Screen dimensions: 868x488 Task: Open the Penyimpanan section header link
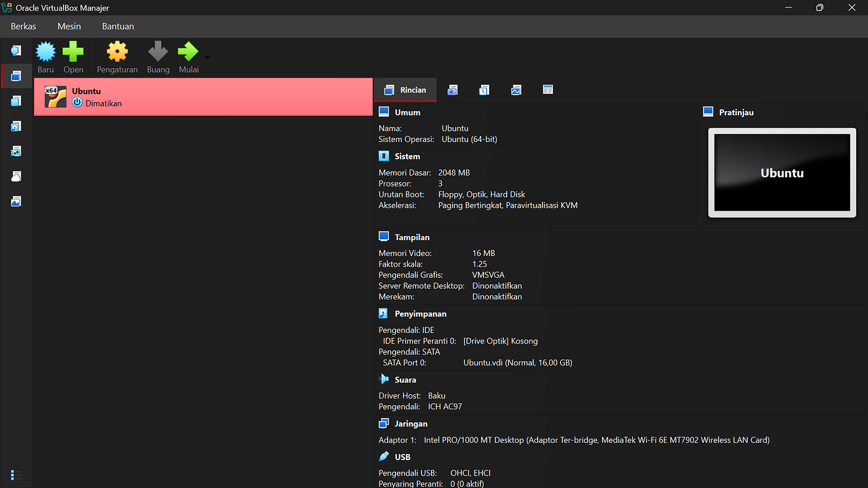[x=420, y=314]
